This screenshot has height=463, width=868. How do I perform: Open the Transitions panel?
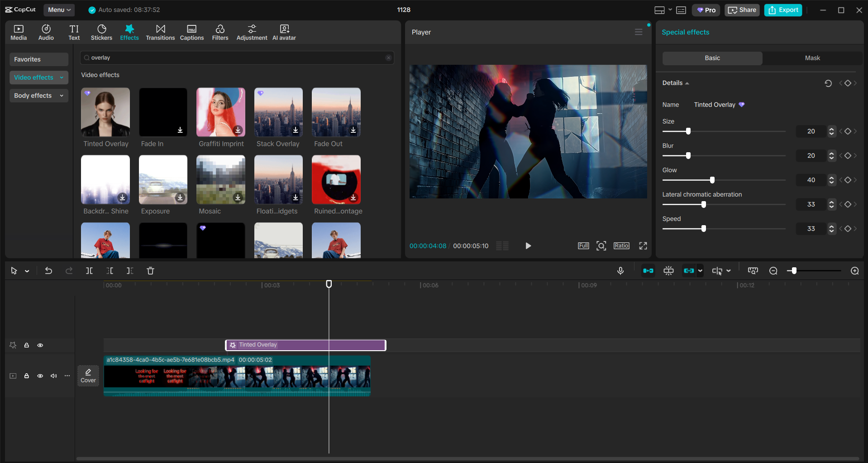(x=160, y=32)
